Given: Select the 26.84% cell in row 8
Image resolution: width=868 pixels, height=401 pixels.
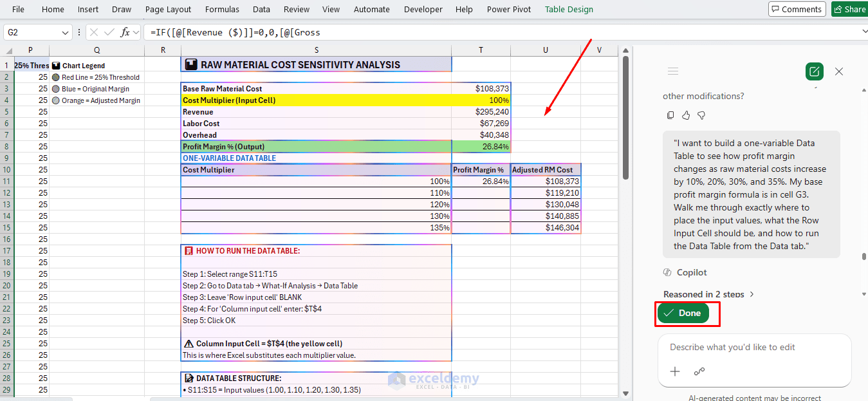Looking at the screenshot, I should pyautogui.click(x=481, y=147).
